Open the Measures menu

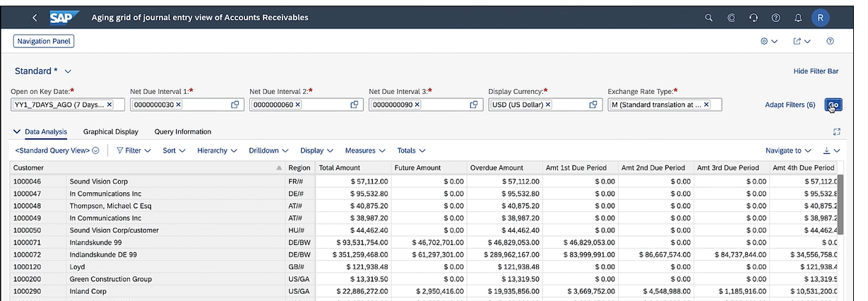(364, 150)
